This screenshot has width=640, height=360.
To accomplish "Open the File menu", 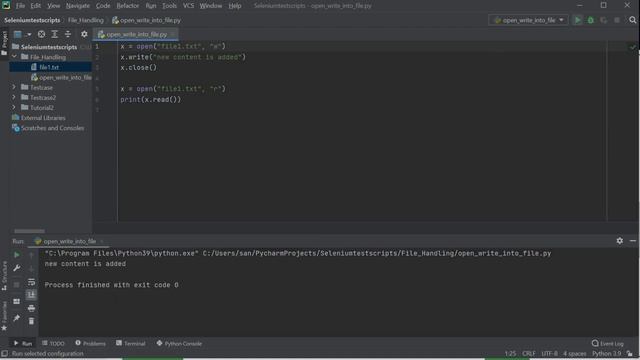I will click(x=20, y=6).
